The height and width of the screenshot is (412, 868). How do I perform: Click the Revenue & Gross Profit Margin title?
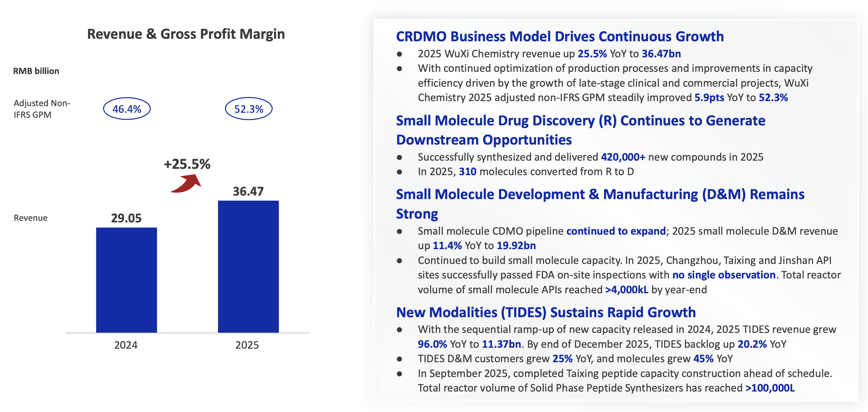tap(186, 34)
